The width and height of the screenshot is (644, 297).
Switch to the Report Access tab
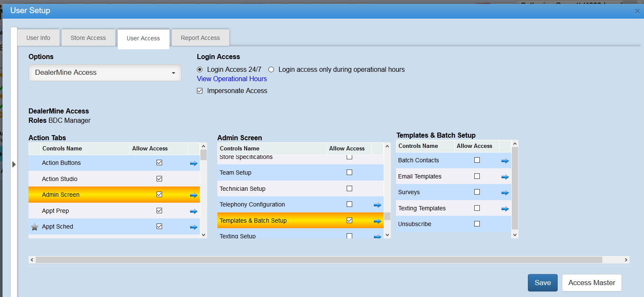(200, 38)
